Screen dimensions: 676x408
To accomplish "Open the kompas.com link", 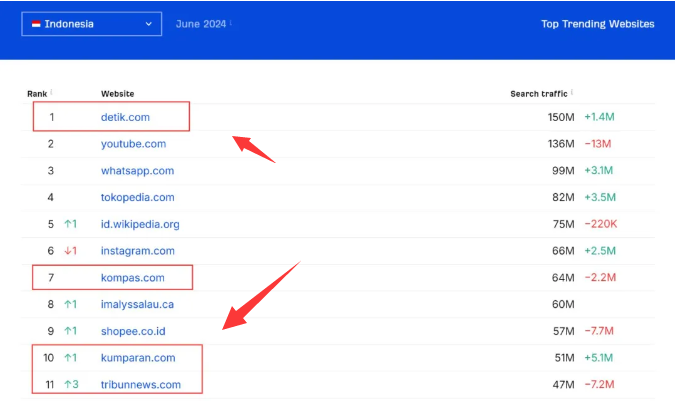I will [x=132, y=277].
